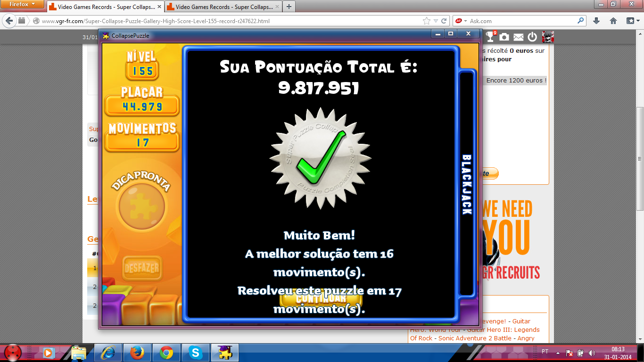Open the Firefox downloads arrow icon
644x362 pixels.
click(x=596, y=21)
